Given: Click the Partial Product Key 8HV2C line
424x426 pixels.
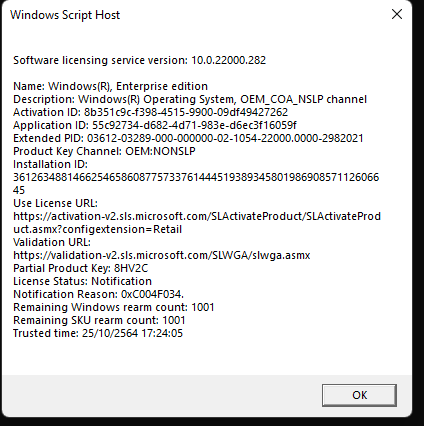Looking at the screenshot, I should pos(80,268).
